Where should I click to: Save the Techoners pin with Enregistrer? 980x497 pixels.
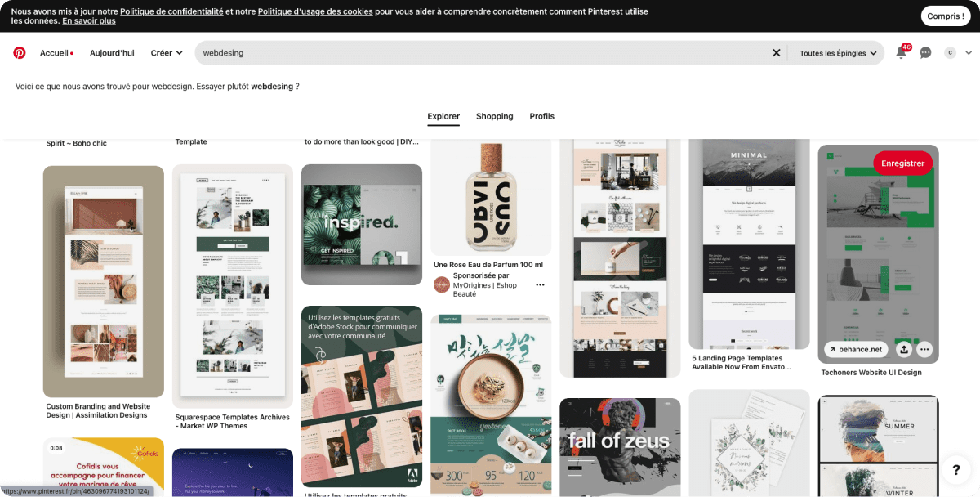coord(902,163)
